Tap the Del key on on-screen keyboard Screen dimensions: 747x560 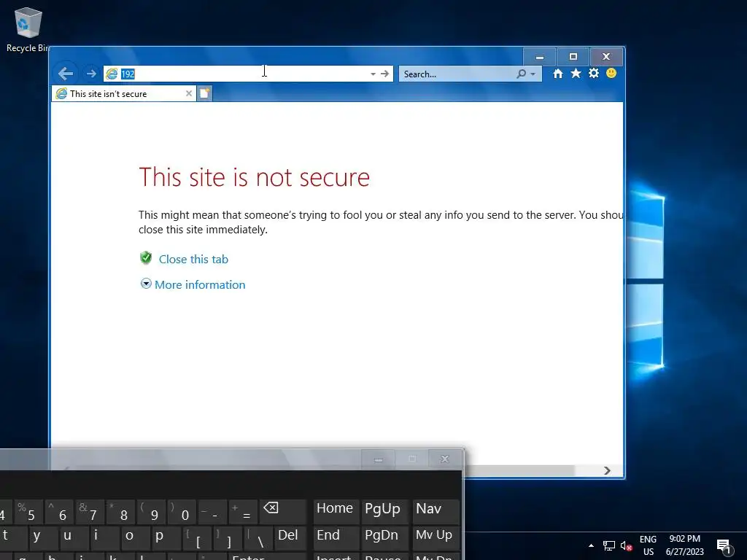click(290, 537)
